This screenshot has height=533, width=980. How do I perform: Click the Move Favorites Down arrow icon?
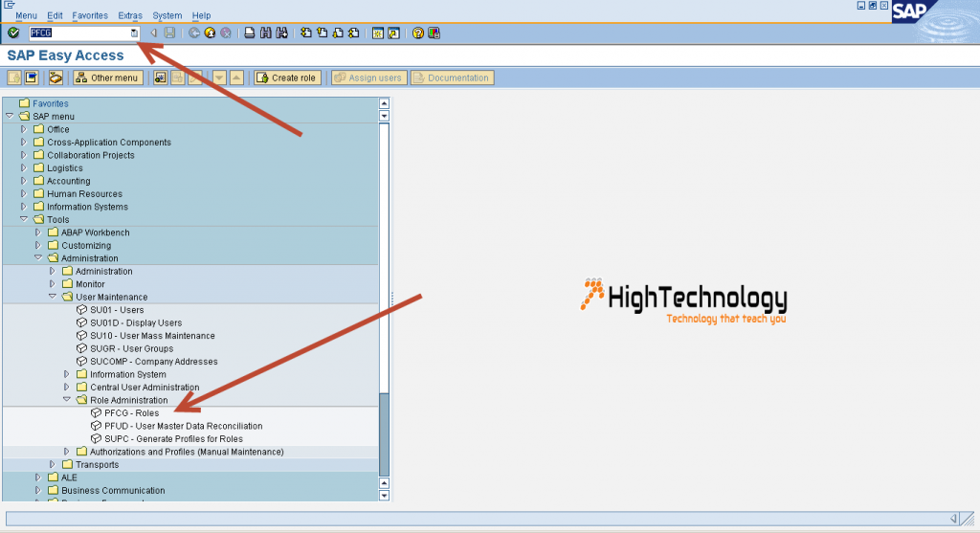click(x=219, y=78)
